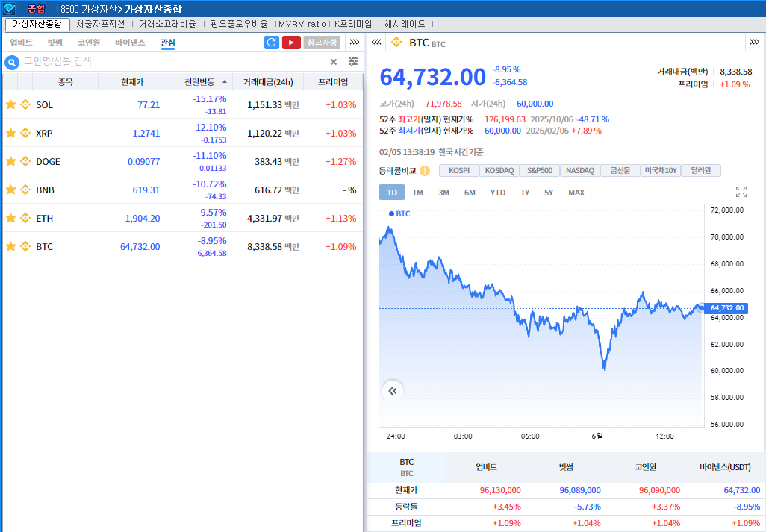766x532 pixels.
Task: Click the coin name/symbol search field
Action: click(172, 62)
